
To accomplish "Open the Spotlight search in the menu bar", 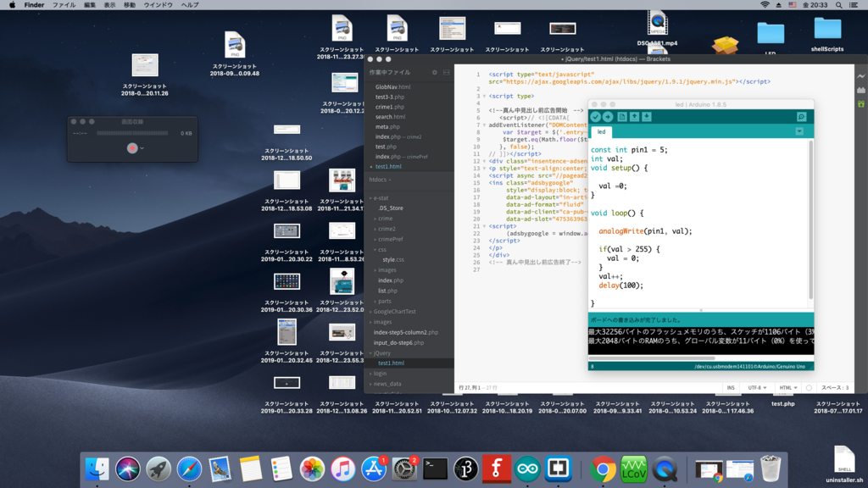I will (839, 5).
